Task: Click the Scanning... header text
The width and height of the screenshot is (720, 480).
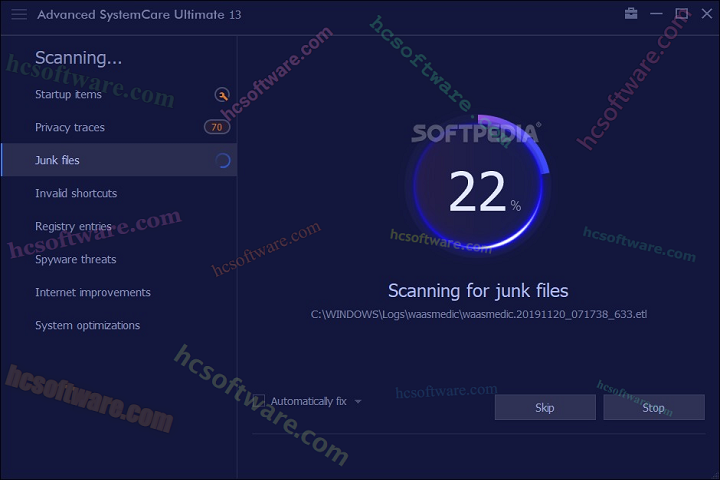Action: coord(79,58)
